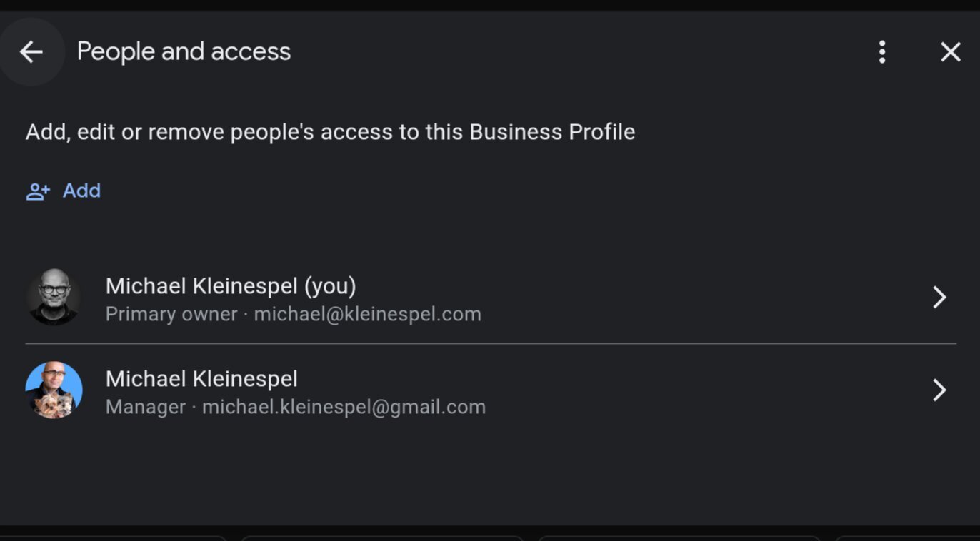Click the People and access title
Image resolution: width=980 pixels, height=541 pixels.
pyautogui.click(x=184, y=51)
